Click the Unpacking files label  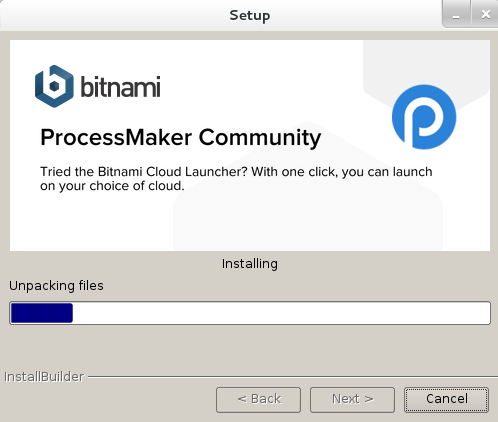pos(56,286)
